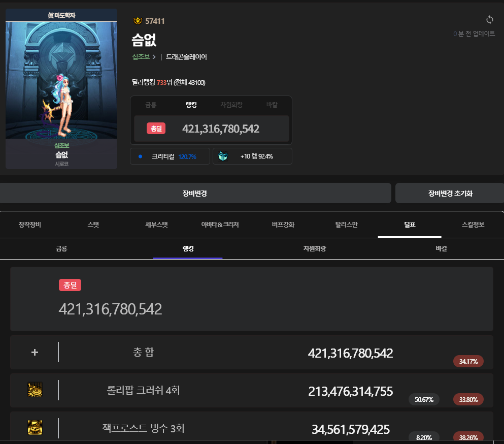
Task: Click the refresh update icon
Action: (x=489, y=20)
